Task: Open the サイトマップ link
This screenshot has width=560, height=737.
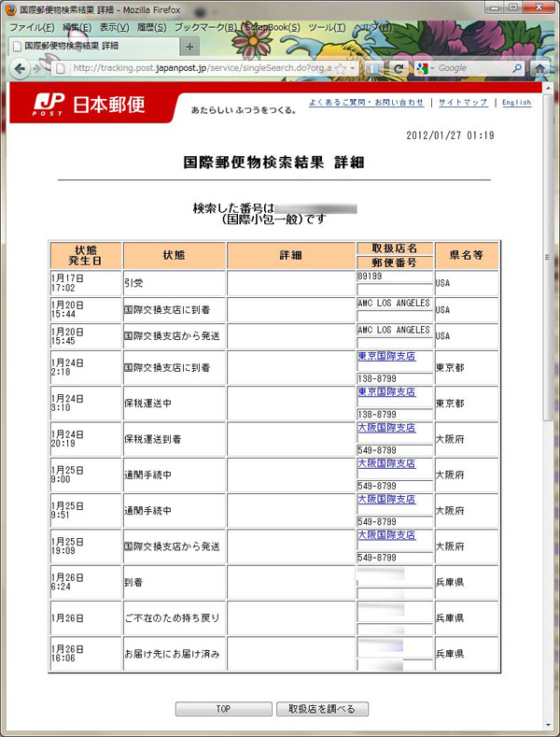Action: (463, 103)
